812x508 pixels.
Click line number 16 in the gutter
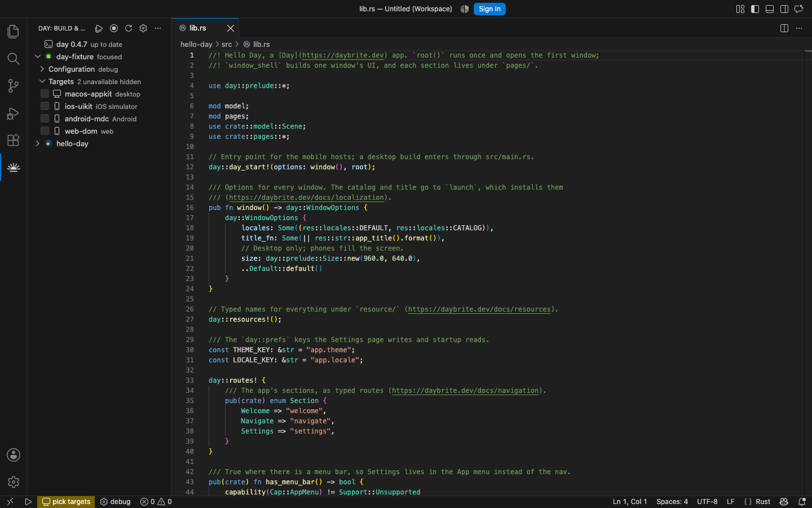point(190,208)
